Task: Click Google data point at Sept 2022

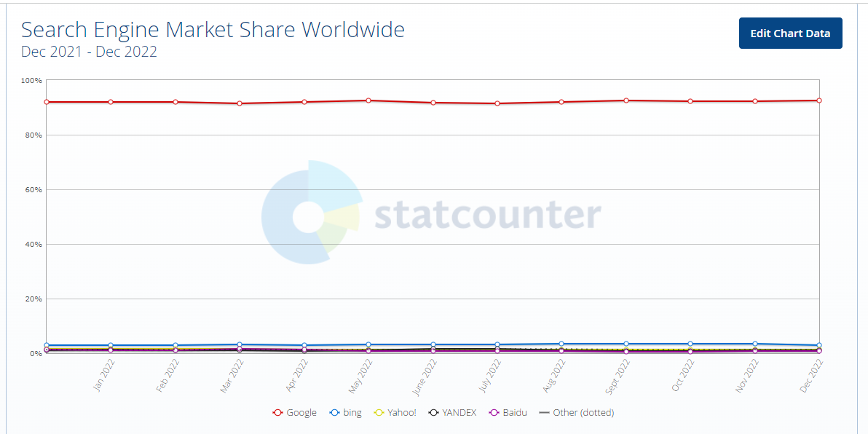Action: pos(626,100)
